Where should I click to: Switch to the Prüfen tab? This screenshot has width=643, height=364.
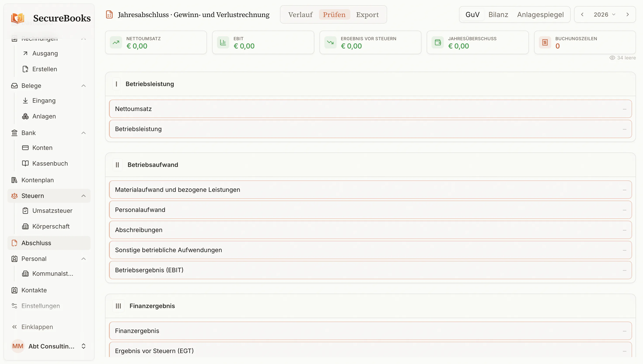click(x=334, y=14)
